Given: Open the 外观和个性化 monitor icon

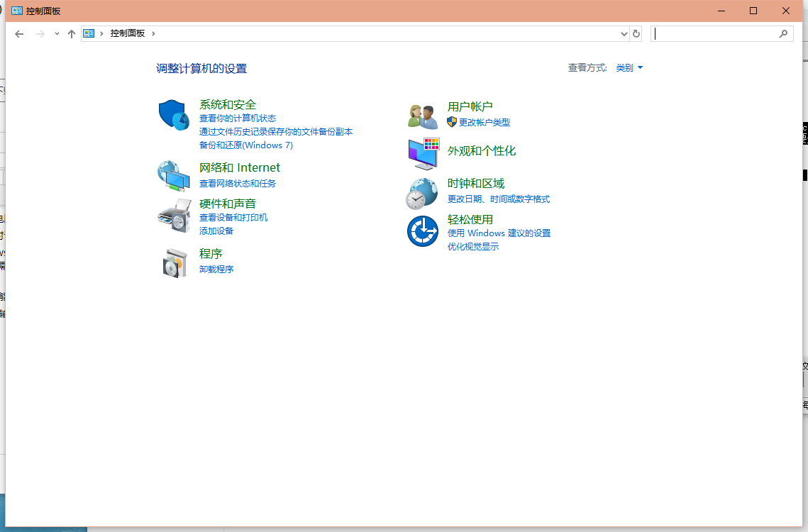Looking at the screenshot, I should pos(422,153).
